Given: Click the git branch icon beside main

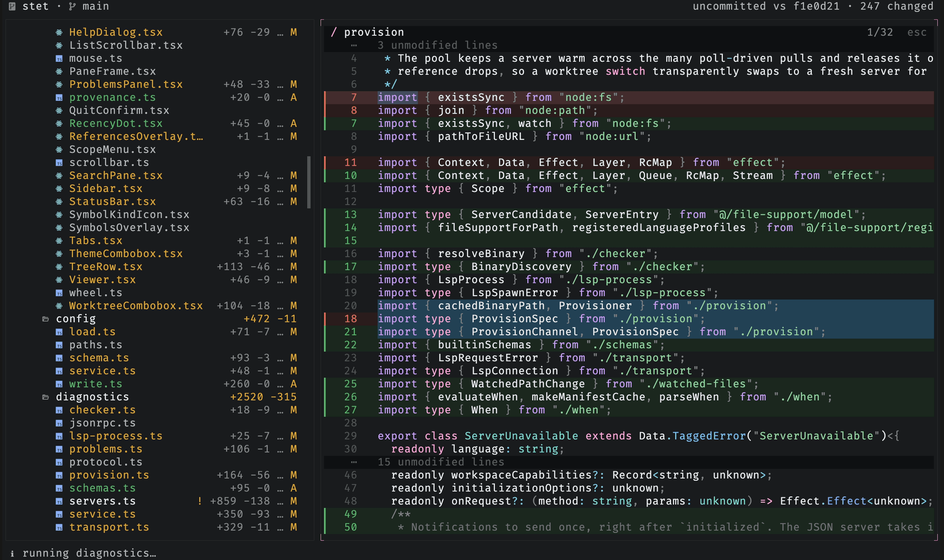Looking at the screenshot, I should [x=72, y=6].
